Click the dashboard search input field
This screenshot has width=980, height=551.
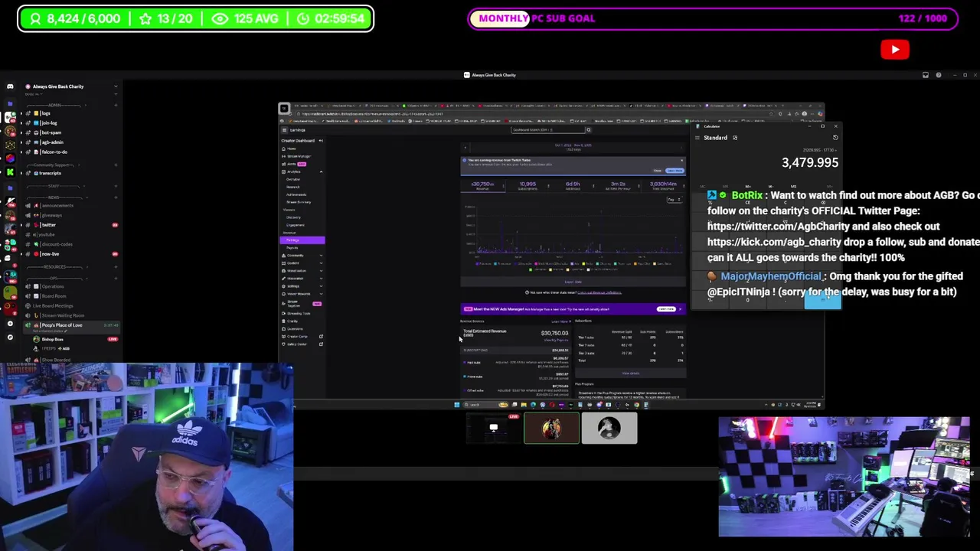pyautogui.click(x=548, y=130)
